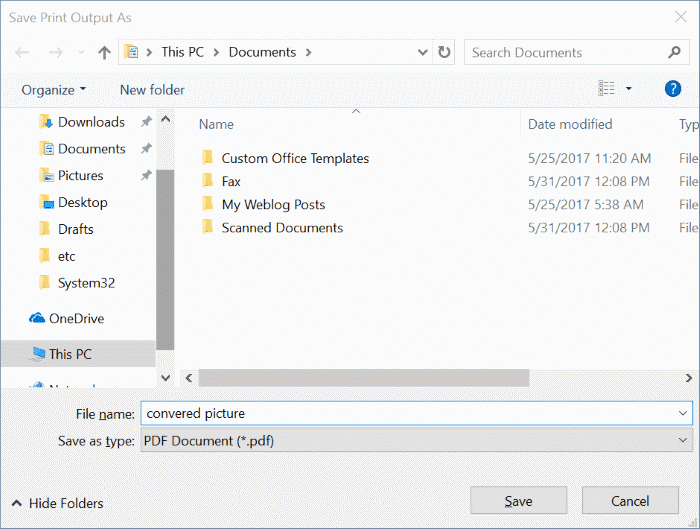
Task: Open the File name dropdown arrow
Action: (683, 413)
